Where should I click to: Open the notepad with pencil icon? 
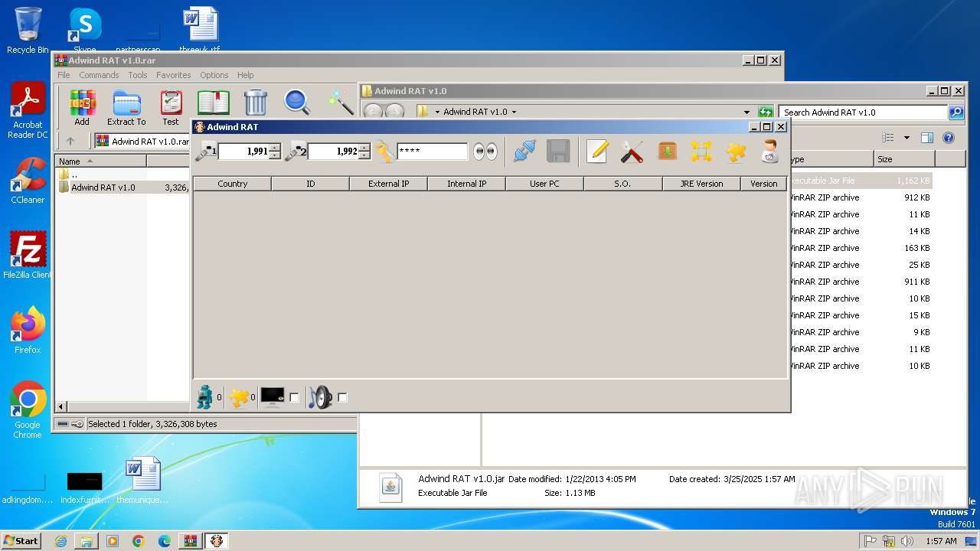[597, 151]
